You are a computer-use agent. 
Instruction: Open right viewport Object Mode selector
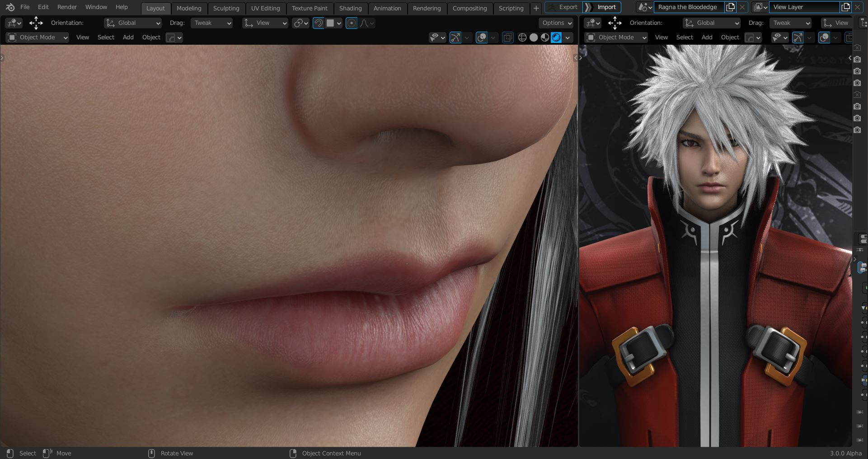(616, 37)
